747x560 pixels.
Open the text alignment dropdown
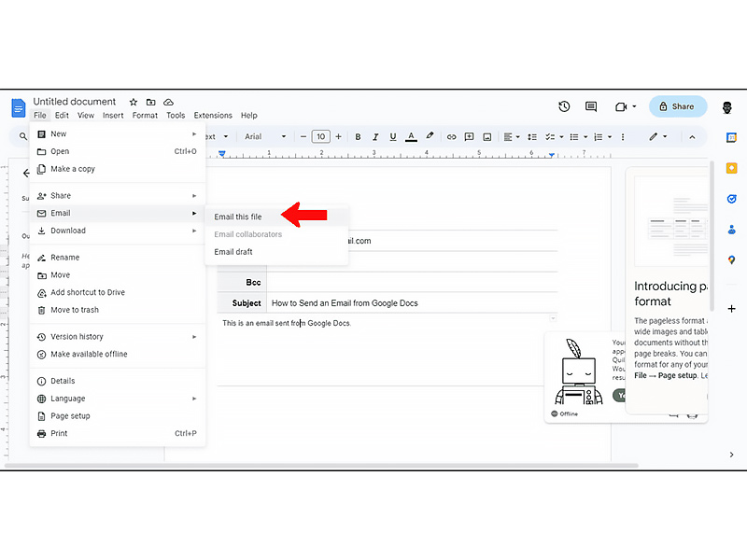pos(512,137)
